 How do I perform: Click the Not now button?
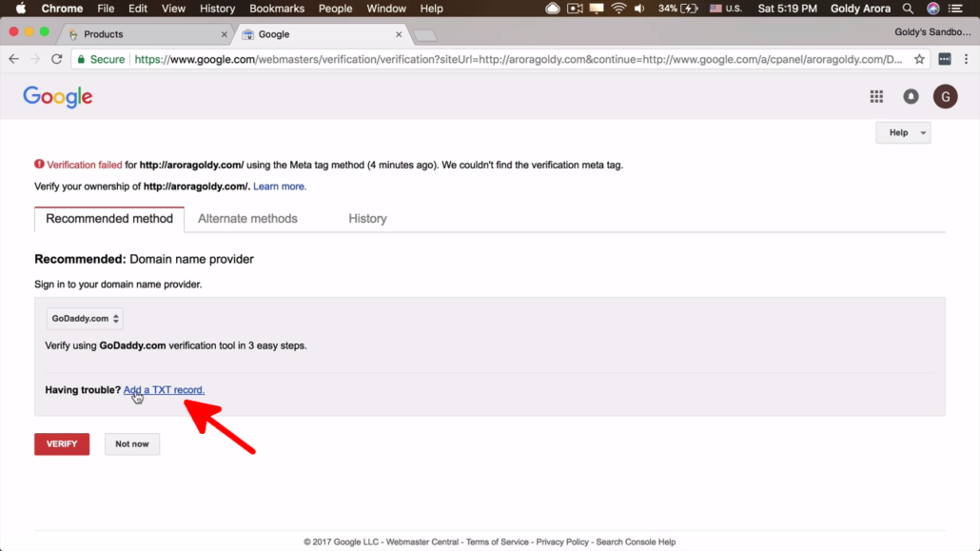tap(132, 444)
